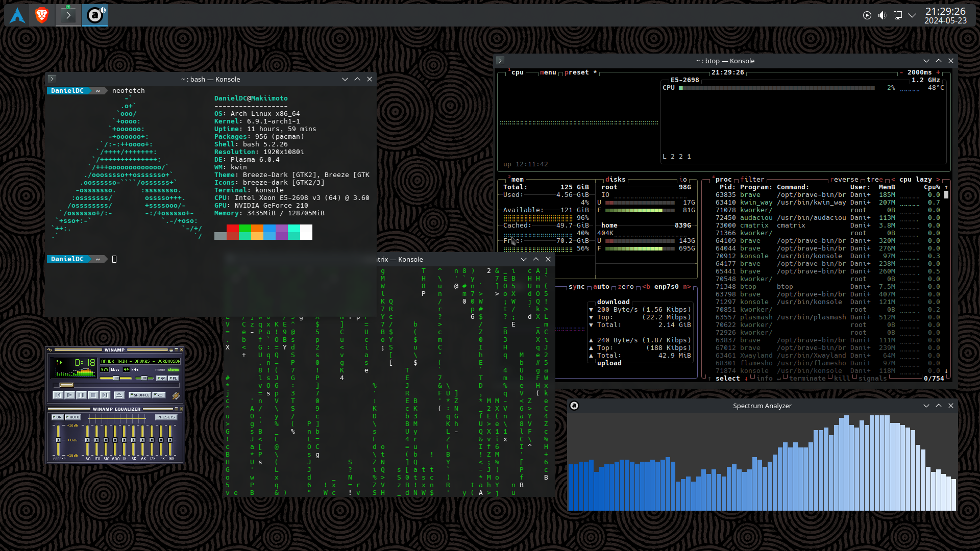Click the equalizer 1K band slider
The image size is (980, 551).
(x=124, y=440)
